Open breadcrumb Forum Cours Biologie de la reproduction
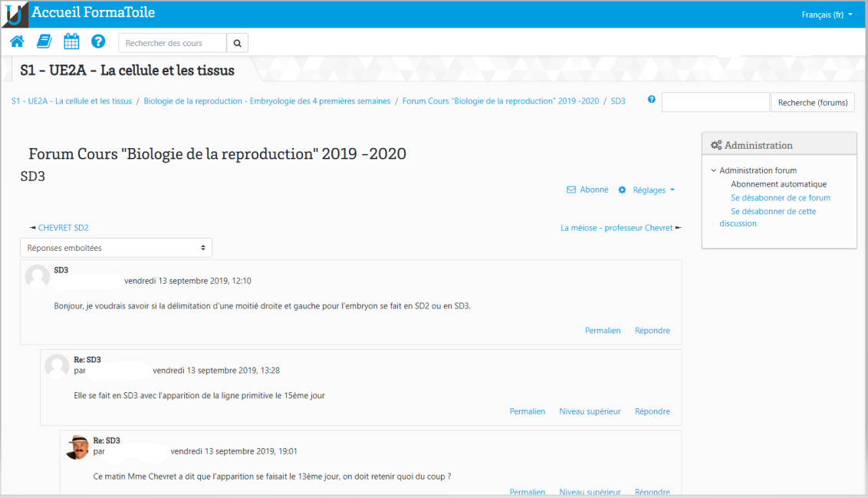The width and height of the screenshot is (868, 498). 501,101
